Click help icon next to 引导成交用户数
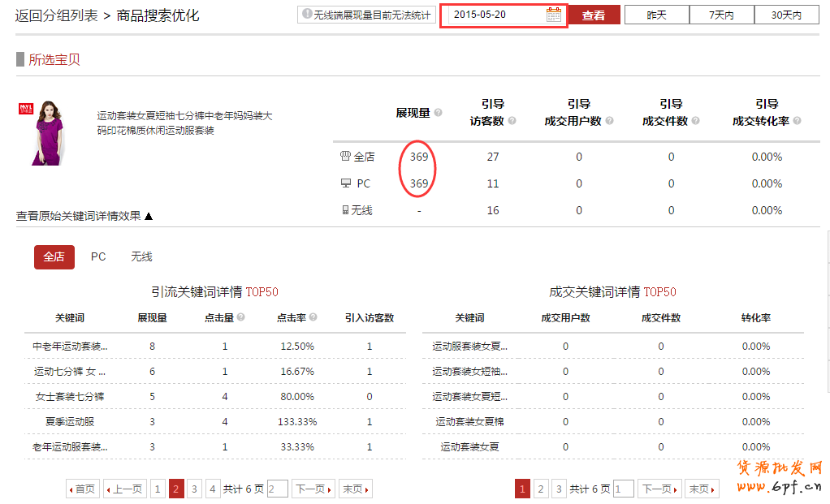830x504 pixels. (x=609, y=122)
